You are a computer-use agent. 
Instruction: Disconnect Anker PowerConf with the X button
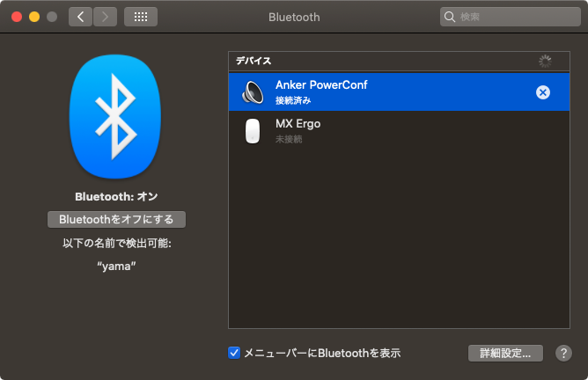542,92
